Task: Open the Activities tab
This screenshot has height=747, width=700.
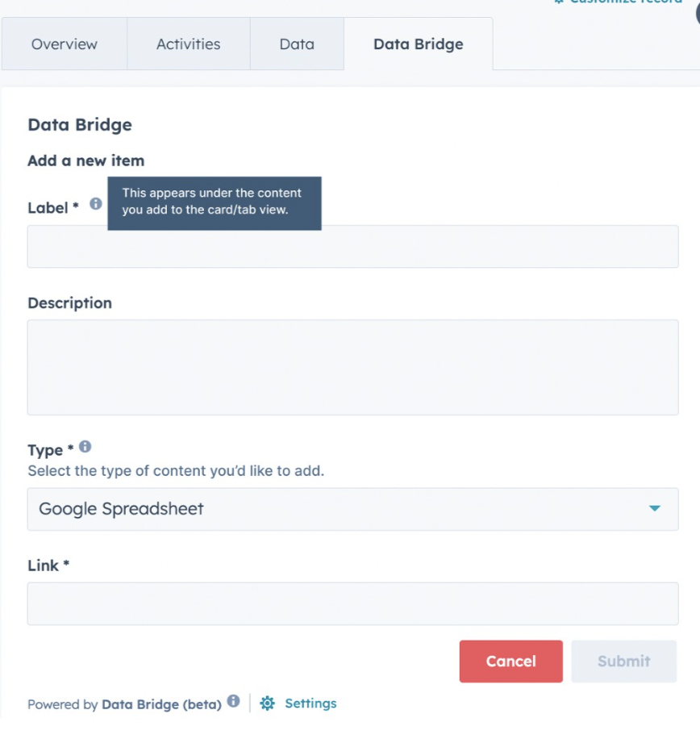Action: tap(188, 44)
